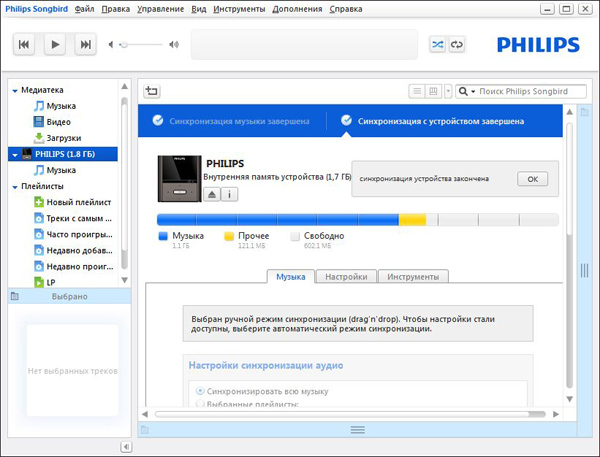Open the Вид menu
Screen dimensions: 600x457
[x=199, y=9]
